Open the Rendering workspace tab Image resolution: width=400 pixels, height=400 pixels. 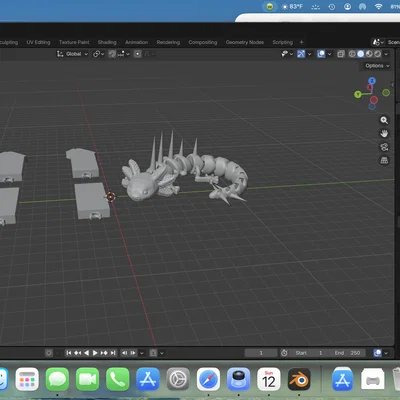[x=168, y=42]
